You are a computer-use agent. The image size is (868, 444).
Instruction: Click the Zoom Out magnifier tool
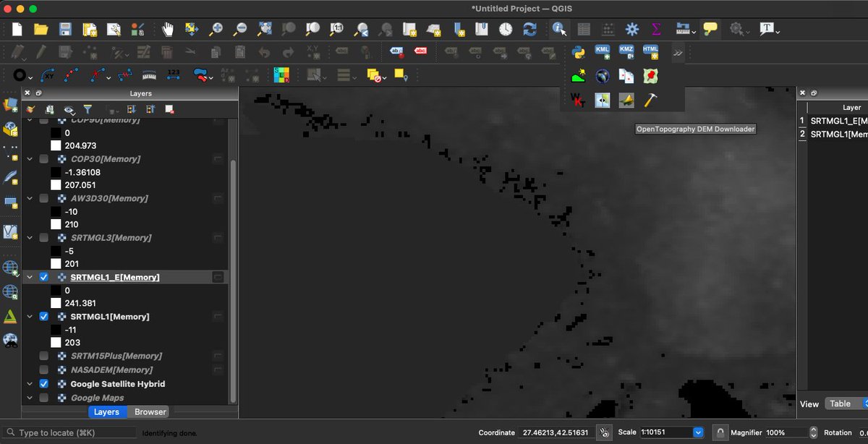240,29
